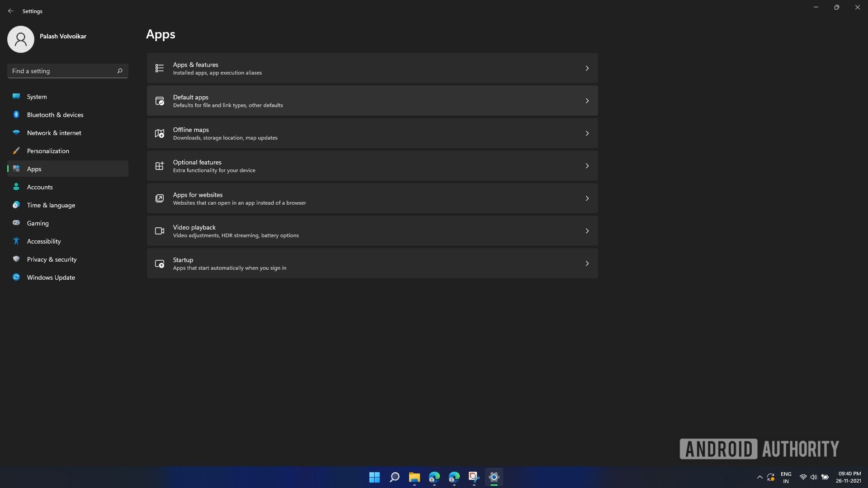Open Apps for websites settings

pyautogui.click(x=372, y=198)
